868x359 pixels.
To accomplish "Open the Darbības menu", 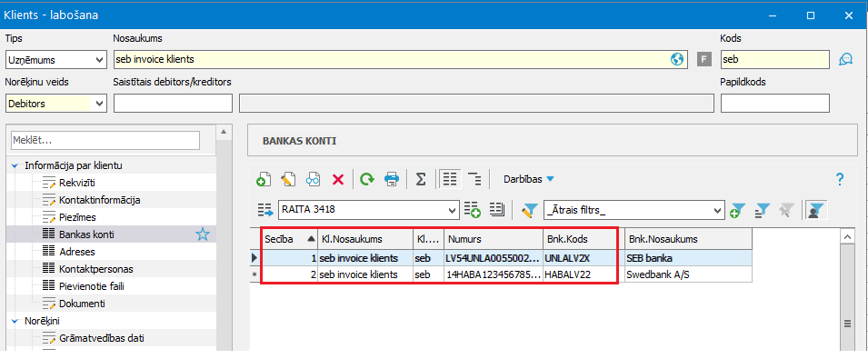I will [528, 179].
